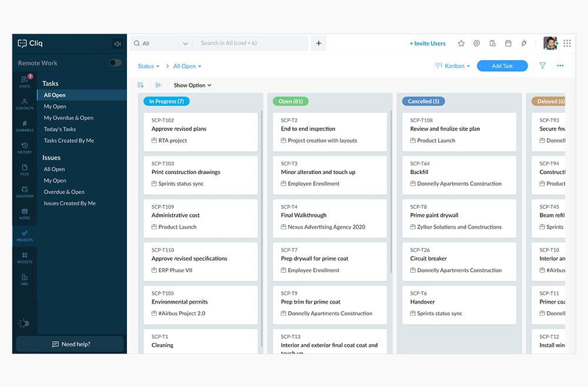Click the mute speaker icon beside Cliq
The width and height of the screenshot is (588, 387).
[118, 44]
